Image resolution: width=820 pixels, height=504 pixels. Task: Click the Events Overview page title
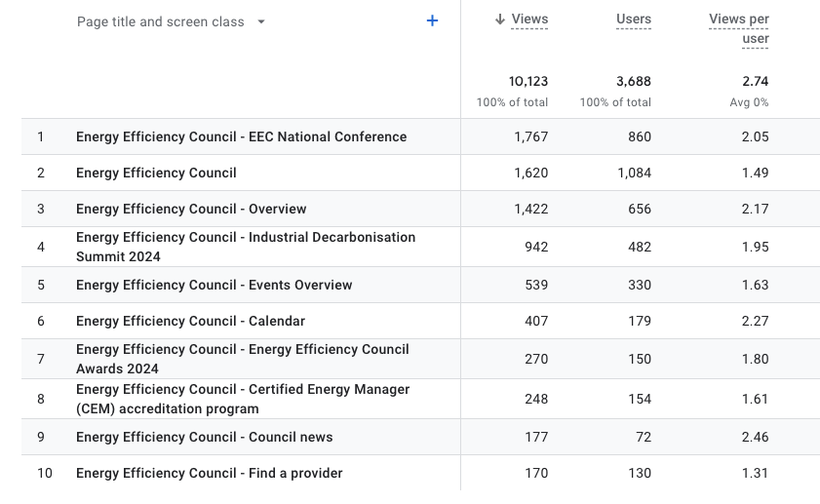[x=214, y=285]
